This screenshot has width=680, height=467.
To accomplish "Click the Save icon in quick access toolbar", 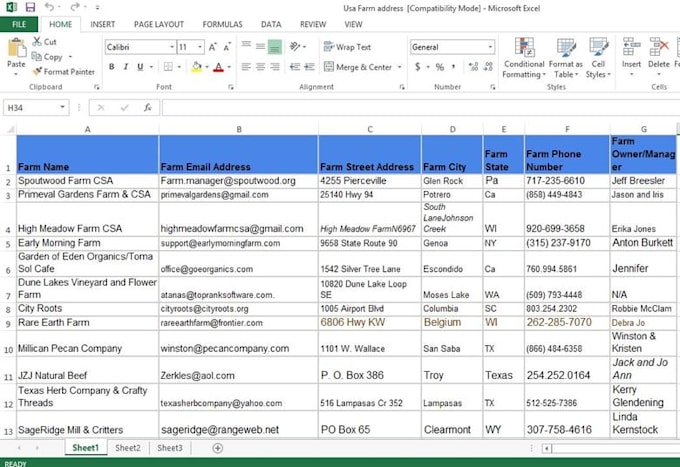I will pos(30,7).
